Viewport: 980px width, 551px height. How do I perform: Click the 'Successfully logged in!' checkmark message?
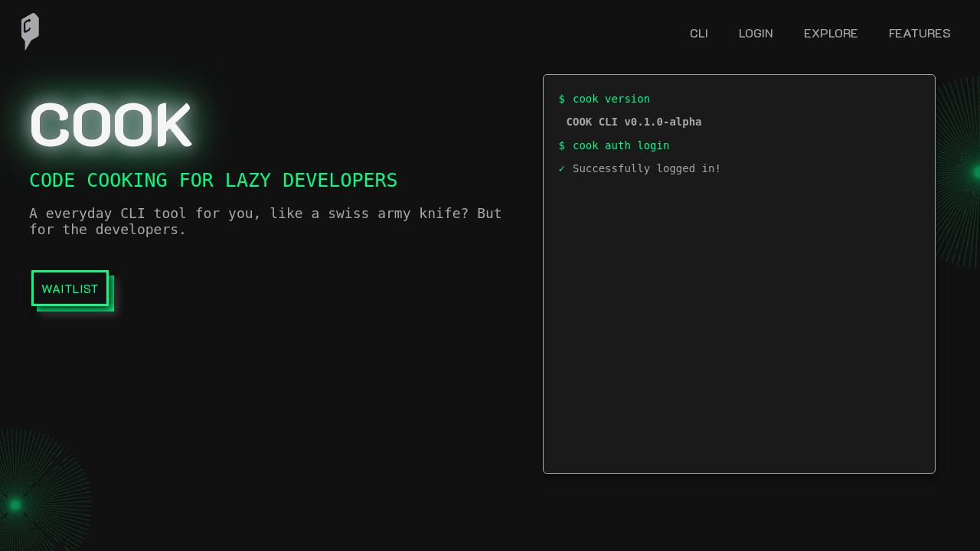click(639, 168)
